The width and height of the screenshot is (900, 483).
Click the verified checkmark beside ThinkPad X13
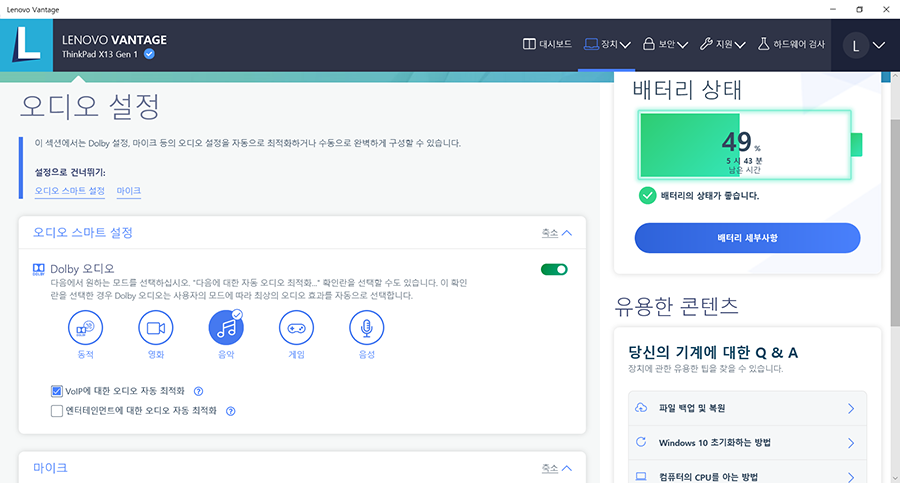(x=149, y=54)
